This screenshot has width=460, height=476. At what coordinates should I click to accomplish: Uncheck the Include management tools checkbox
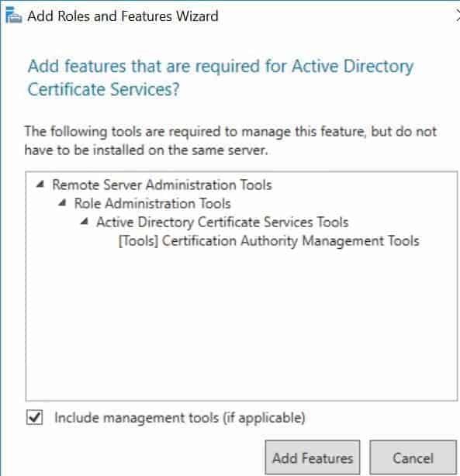[x=34, y=417]
